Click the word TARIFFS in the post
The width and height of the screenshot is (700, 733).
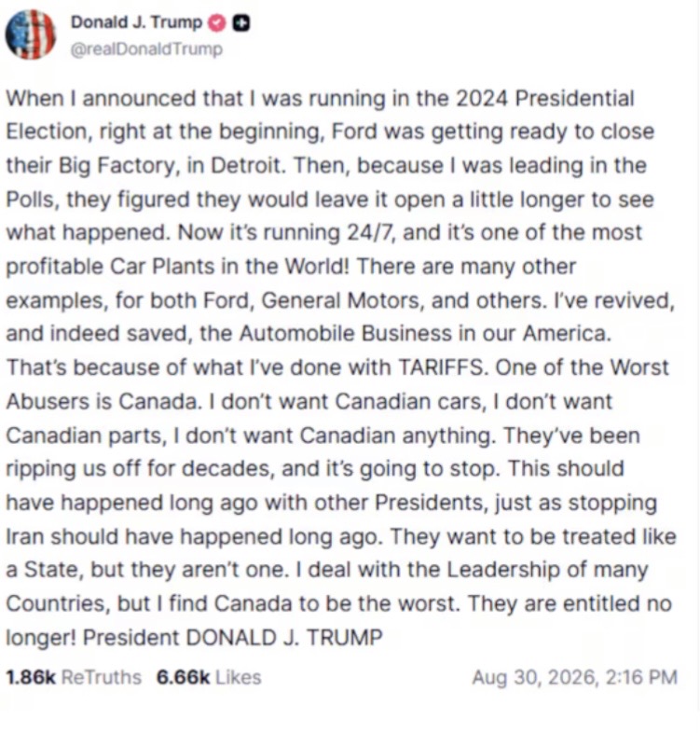click(x=441, y=367)
